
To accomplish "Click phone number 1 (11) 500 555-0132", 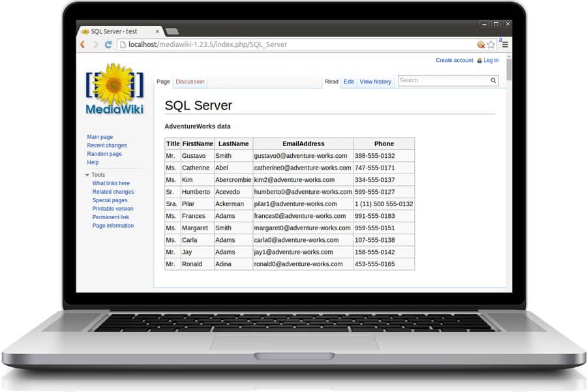I will click(384, 204).
